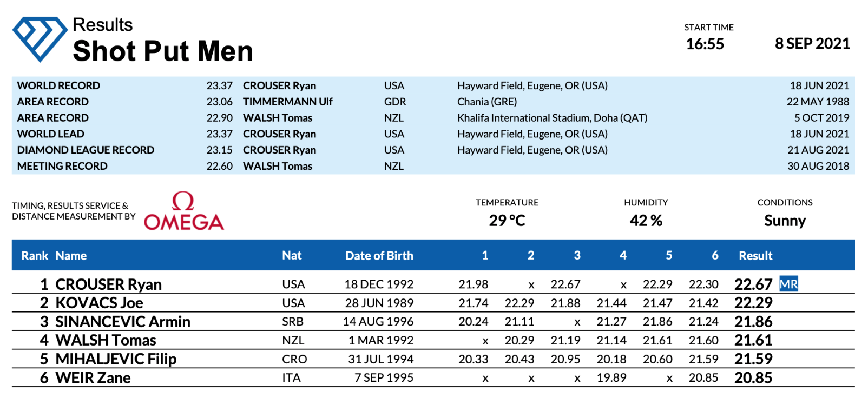Viewport: 868px width, 398px height.
Task: Click Crouser's winning result 22.67
Action: 753,284
